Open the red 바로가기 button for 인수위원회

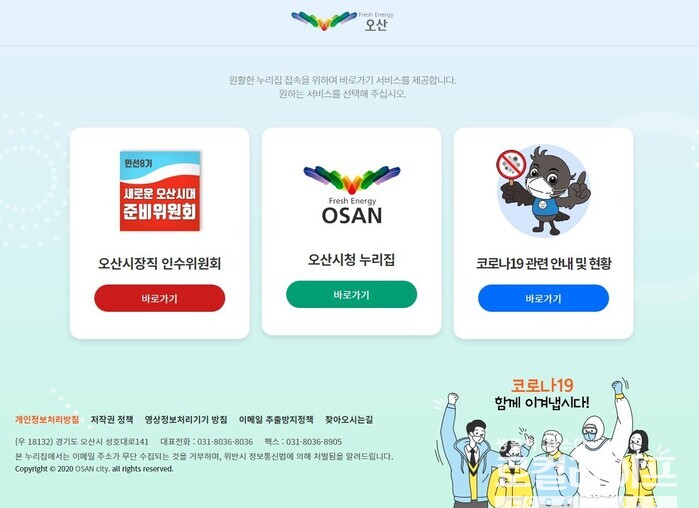[160, 298]
